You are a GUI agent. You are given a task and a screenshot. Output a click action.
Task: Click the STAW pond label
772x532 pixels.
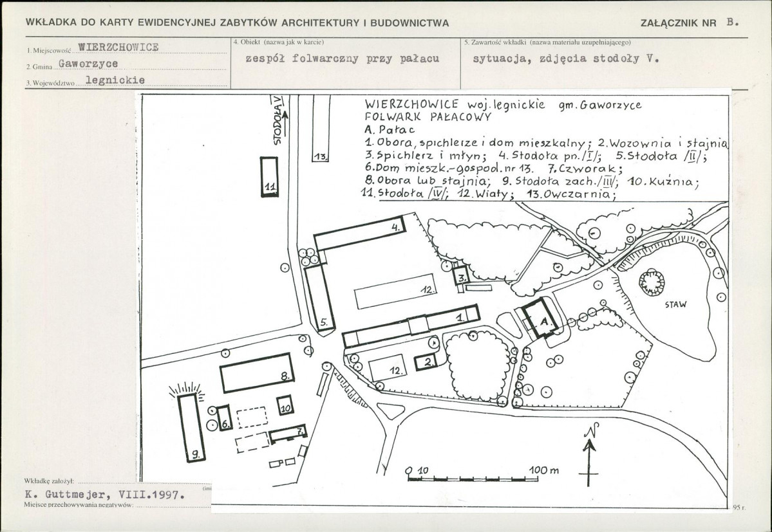(x=675, y=305)
